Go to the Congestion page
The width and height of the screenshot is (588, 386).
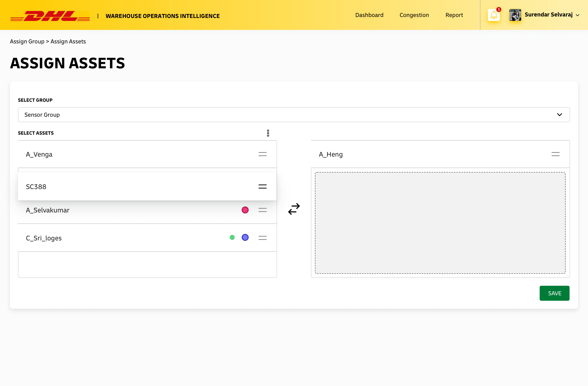[x=414, y=15]
